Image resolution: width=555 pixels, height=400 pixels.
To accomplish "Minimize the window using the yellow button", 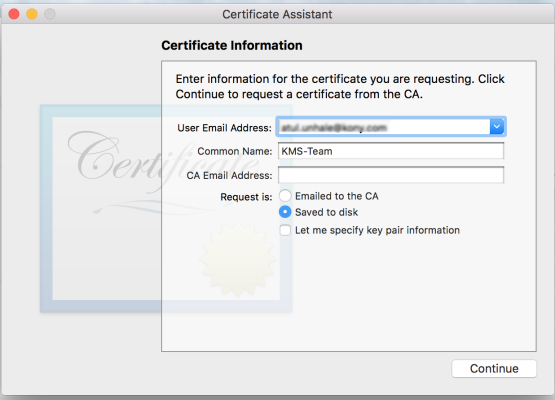I will click(32, 14).
